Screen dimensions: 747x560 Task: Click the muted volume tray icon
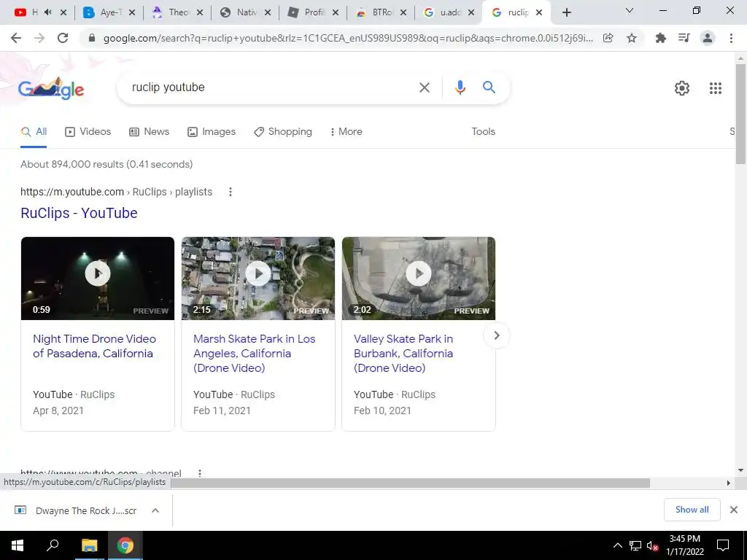pyautogui.click(x=652, y=545)
